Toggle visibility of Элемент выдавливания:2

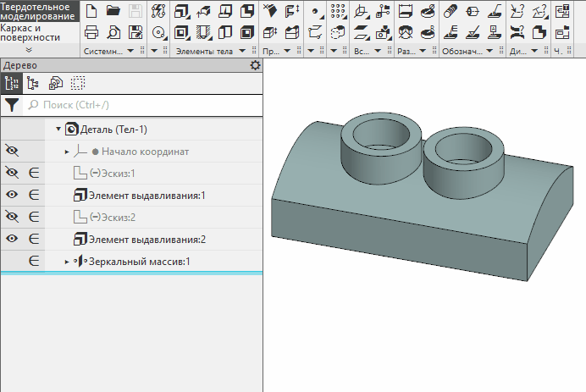pos(12,239)
